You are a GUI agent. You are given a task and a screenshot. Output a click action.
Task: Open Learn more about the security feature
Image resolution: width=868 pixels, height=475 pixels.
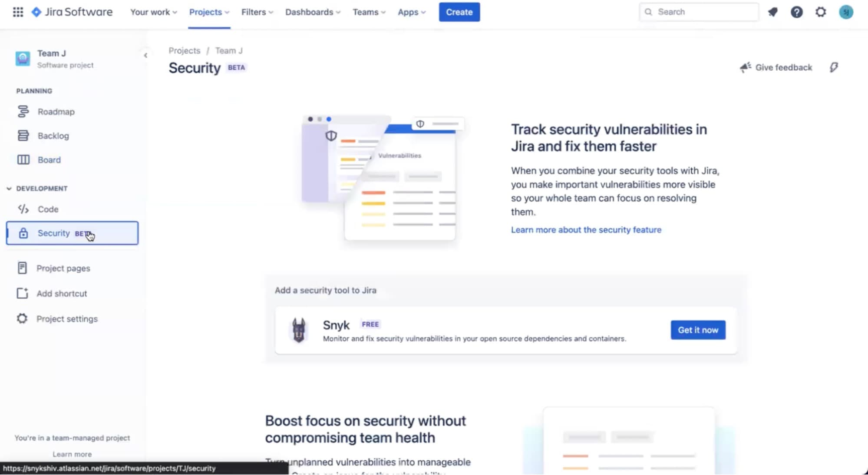pyautogui.click(x=586, y=229)
